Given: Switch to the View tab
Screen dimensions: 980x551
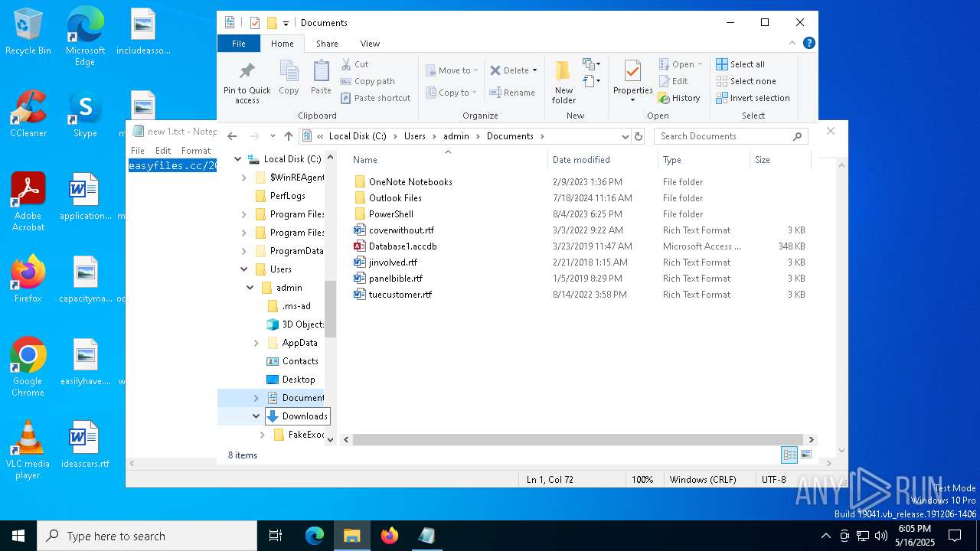Looking at the screenshot, I should tap(370, 44).
